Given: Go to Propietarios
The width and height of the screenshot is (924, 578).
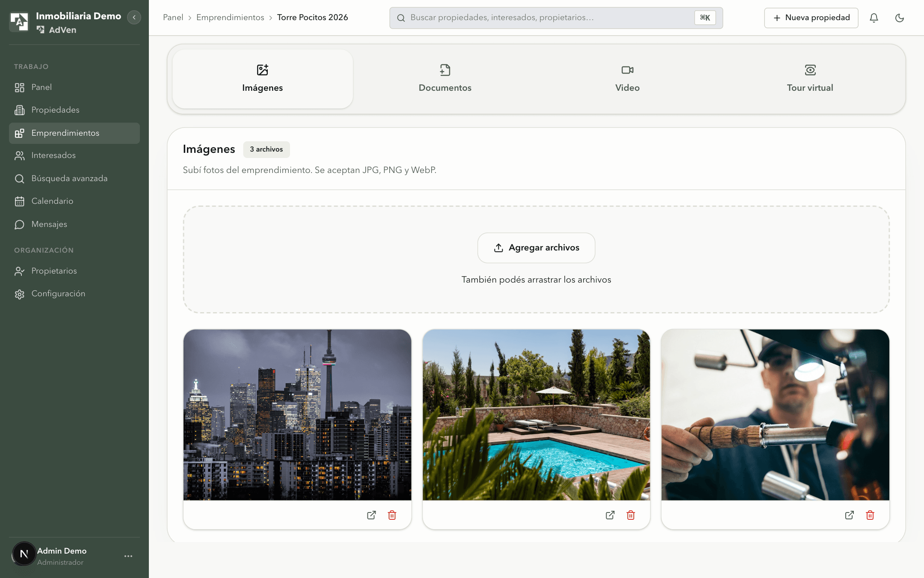Looking at the screenshot, I should tap(74, 271).
